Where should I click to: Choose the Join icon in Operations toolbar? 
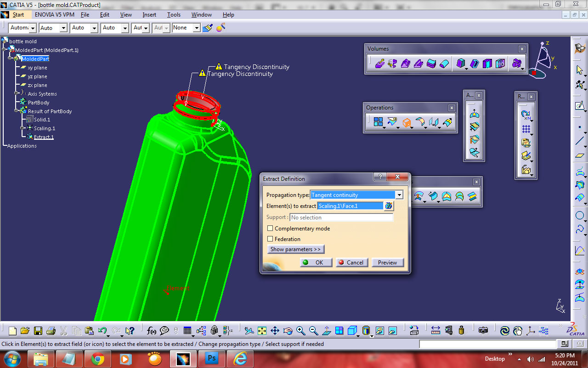[378, 122]
